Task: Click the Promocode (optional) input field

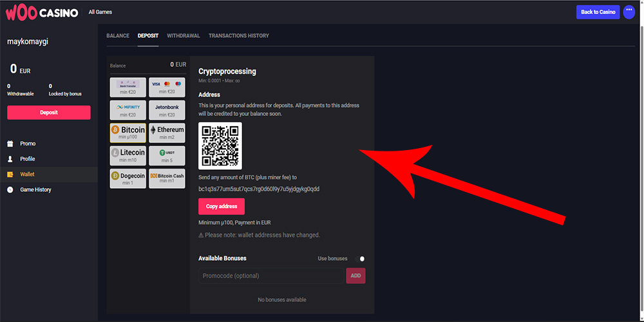Action: [271, 276]
